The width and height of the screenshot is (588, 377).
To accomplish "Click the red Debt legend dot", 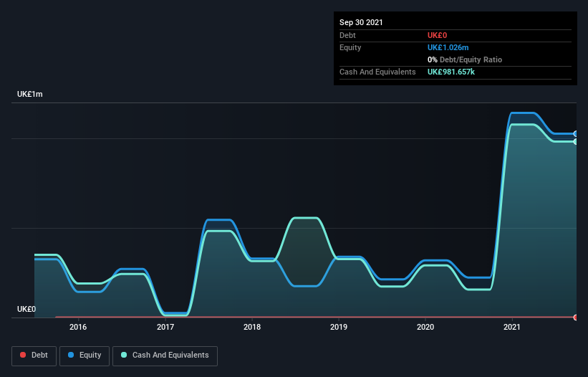I will click(x=23, y=355).
